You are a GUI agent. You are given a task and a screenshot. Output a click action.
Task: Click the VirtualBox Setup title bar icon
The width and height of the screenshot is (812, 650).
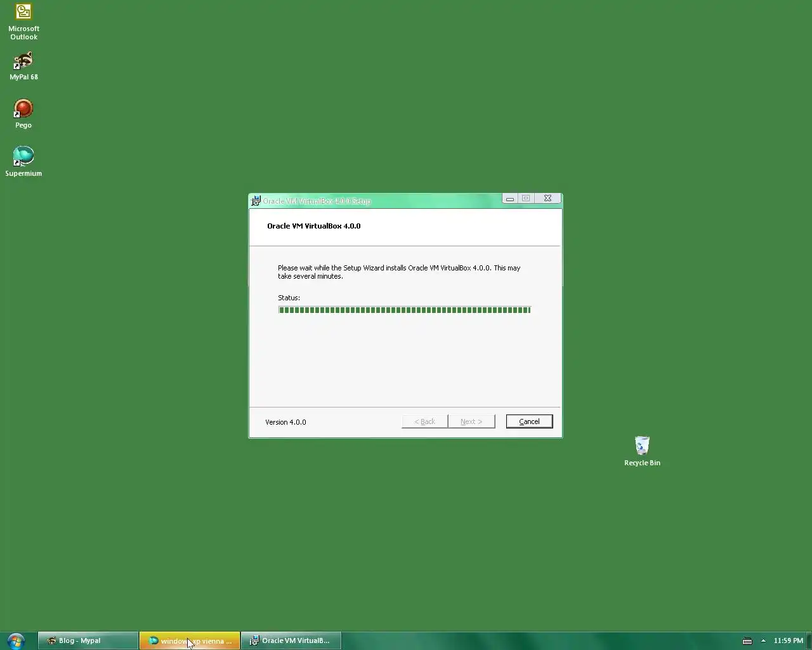tap(256, 201)
